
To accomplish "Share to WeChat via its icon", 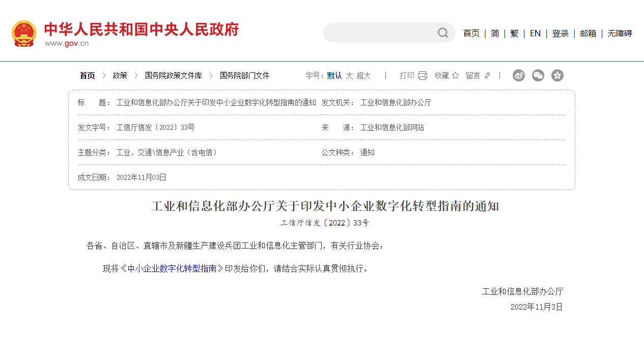I will (538, 75).
